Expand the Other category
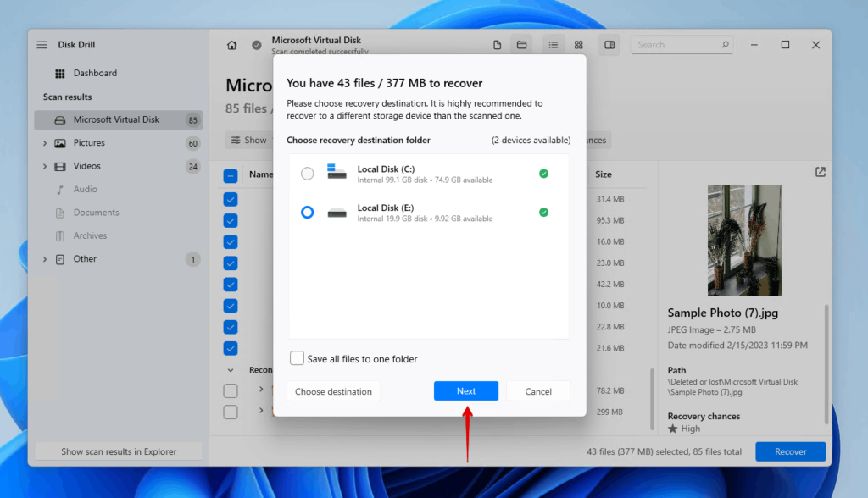The height and width of the screenshot is (498, 868). tap(45, 259)
